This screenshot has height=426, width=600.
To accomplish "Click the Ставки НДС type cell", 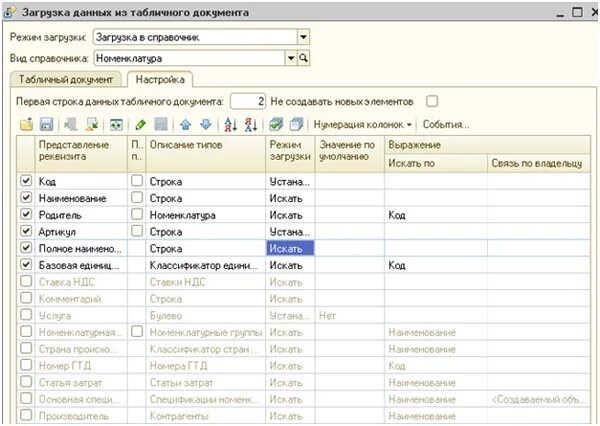I will click(205, 282).
